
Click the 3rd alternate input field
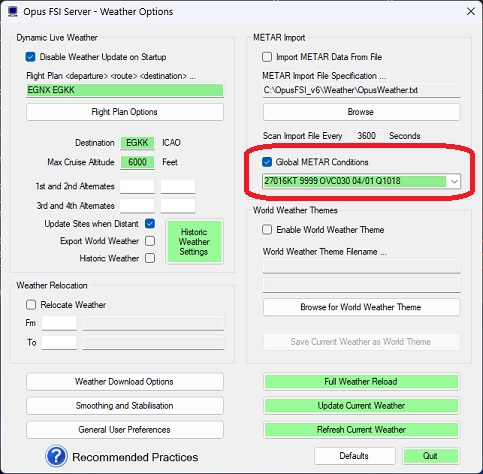click(137, 206)
